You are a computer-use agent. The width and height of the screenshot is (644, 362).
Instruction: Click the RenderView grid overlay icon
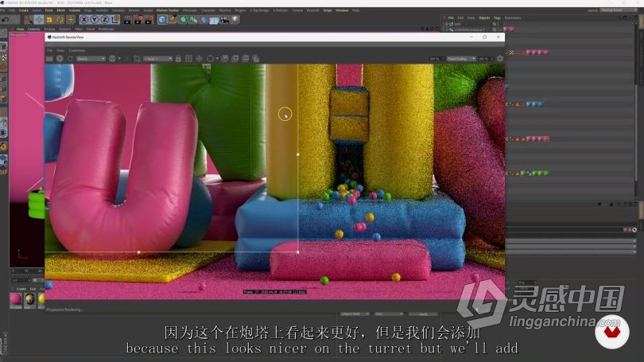click(188, 59)
